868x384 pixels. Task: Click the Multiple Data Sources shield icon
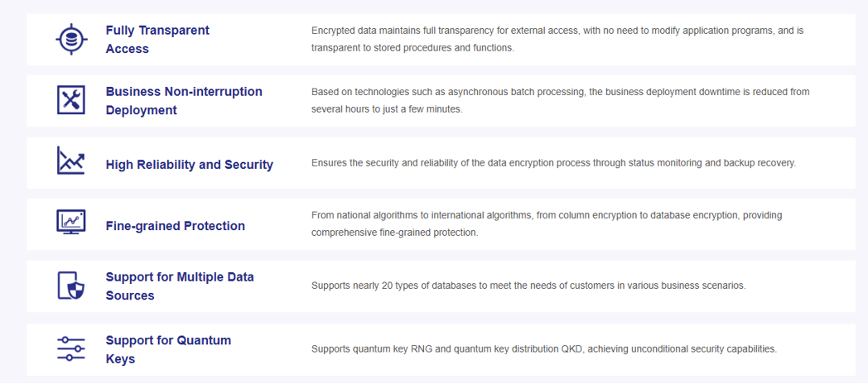[71, 286]
